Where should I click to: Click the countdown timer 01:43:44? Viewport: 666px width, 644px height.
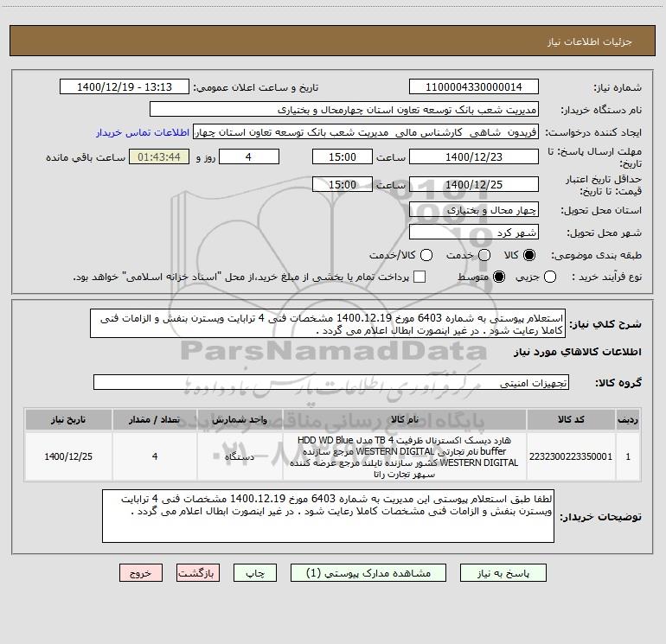click(159, 156)
